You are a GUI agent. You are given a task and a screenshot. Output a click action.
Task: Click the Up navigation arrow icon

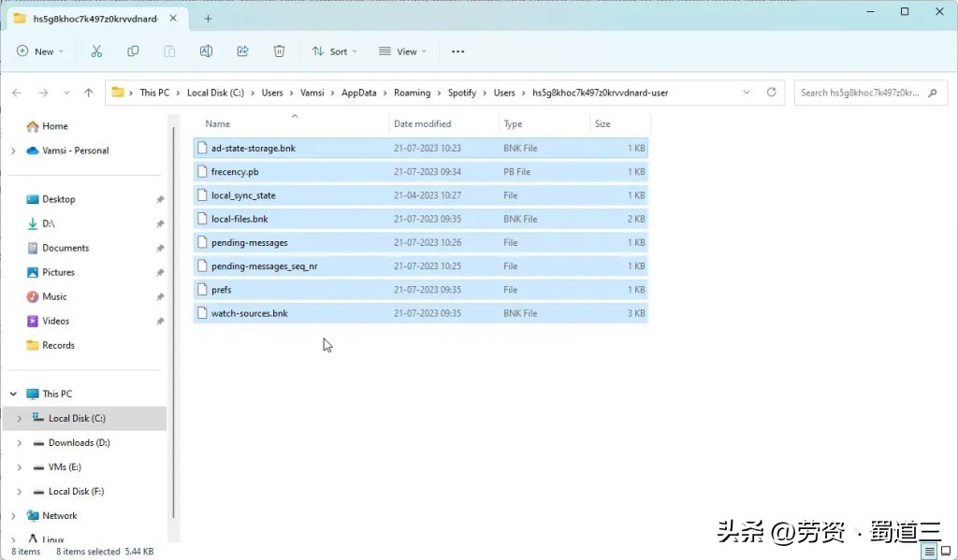click(x=89, y=93)
